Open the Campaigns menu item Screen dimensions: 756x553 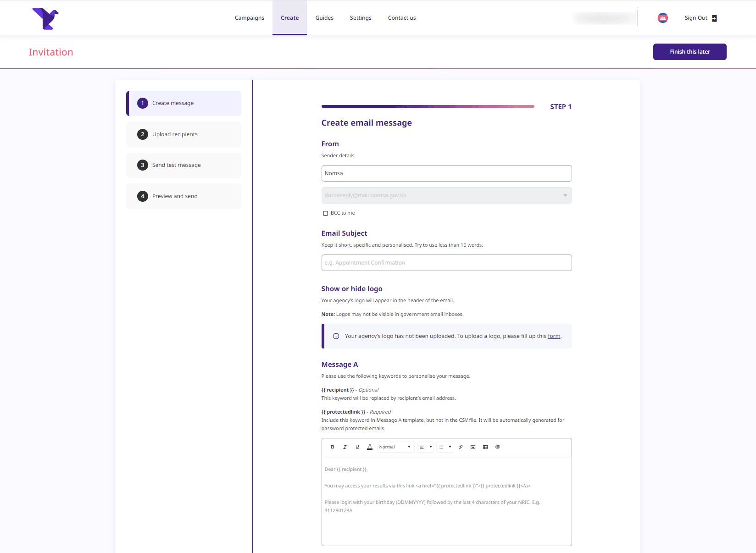pos(250,18)
